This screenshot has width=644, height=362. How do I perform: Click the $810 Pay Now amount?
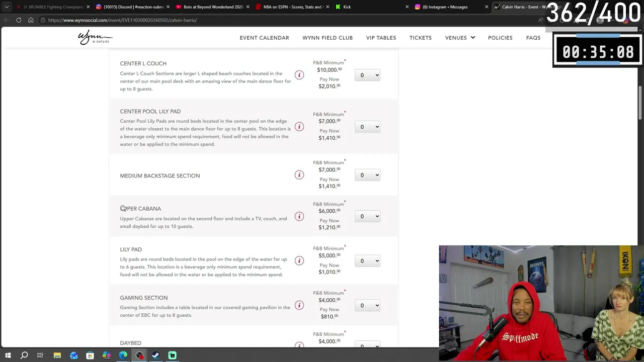(x=329, y=316)
